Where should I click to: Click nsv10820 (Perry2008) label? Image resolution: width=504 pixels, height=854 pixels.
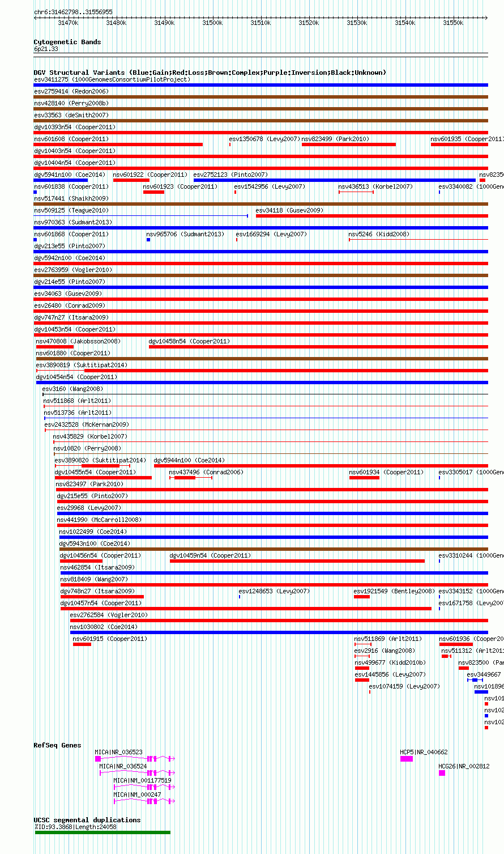point(87,448)
